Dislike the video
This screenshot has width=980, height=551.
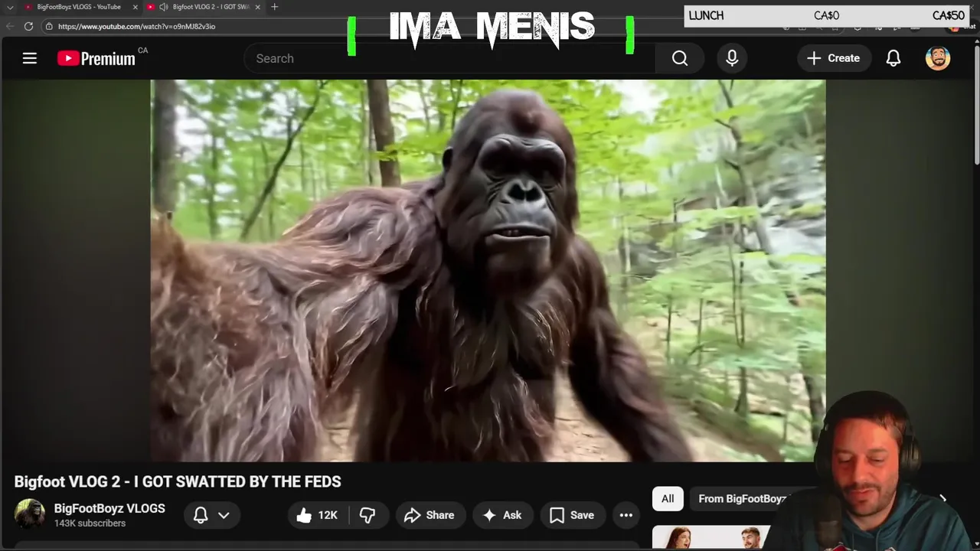(367, 515)
